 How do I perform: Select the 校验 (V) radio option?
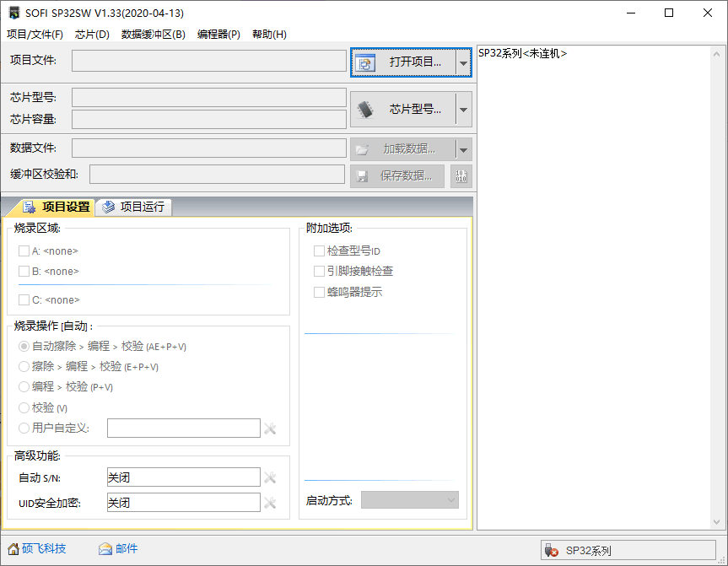pyautogui.click(x=24, y=407)
